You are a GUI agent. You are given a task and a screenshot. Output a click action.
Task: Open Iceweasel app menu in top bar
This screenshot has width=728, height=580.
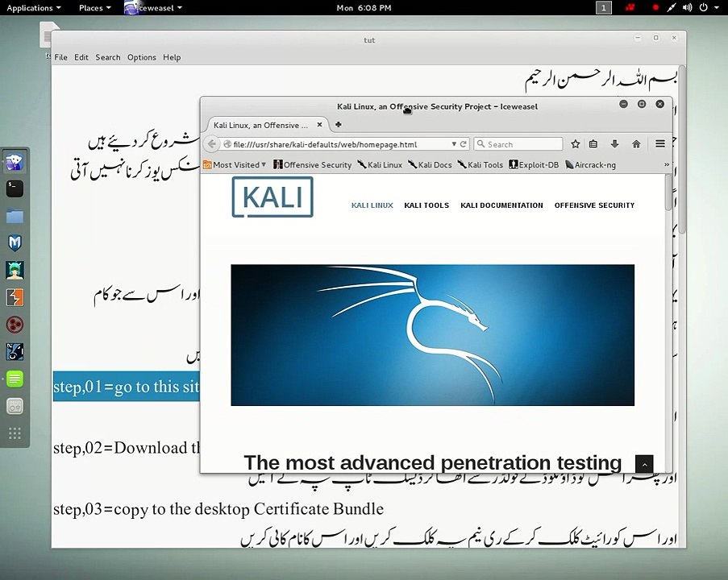pos(153,8)
